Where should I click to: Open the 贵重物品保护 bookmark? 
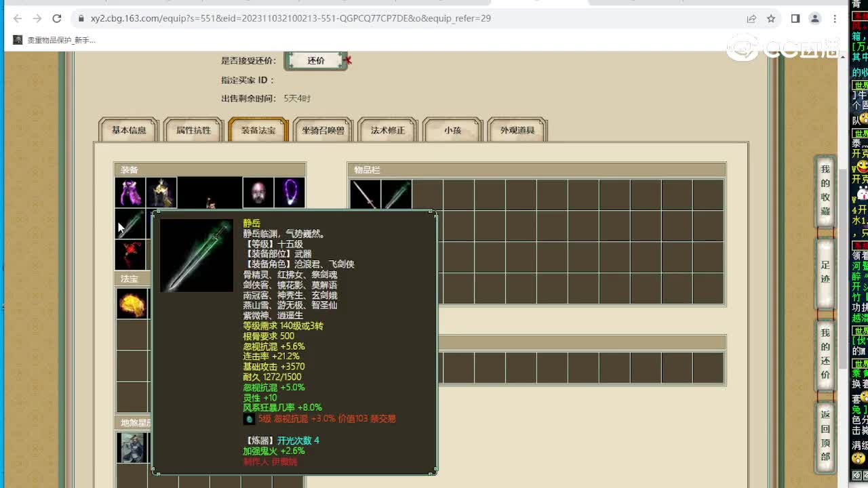tap(54, 40)
